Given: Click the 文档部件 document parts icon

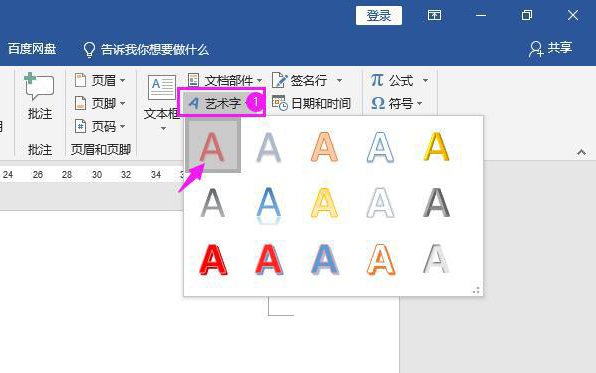Looking at the screenshot, I should pos(193,80).
